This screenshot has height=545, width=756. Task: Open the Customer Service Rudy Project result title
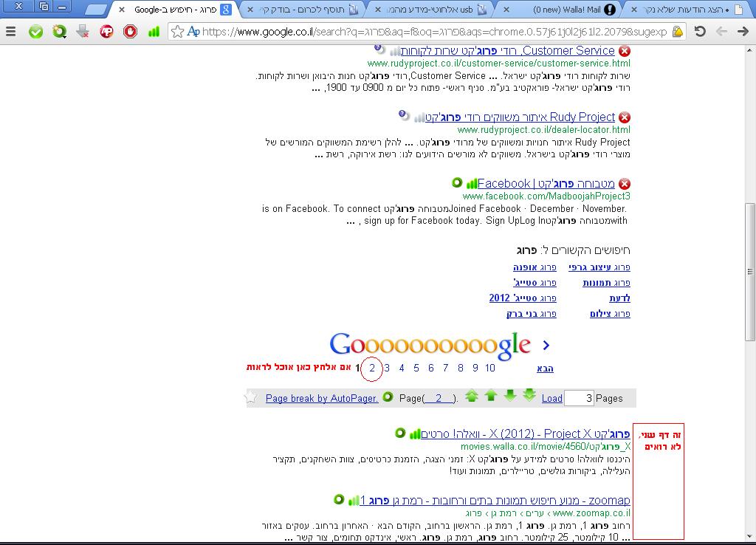[507, 51]
